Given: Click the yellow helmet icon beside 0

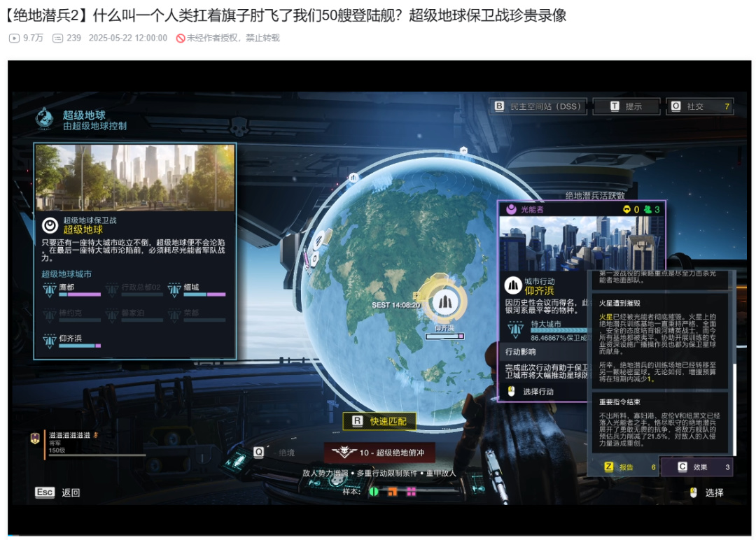Looking at the screenshot, I should pyautogui.click(x=626, y=209).
